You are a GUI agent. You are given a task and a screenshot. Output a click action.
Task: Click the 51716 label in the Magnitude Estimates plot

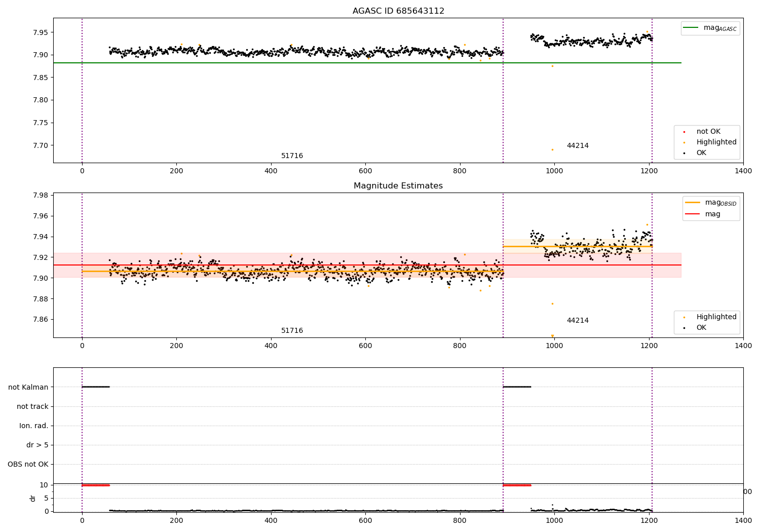click(x=292, y=330)
